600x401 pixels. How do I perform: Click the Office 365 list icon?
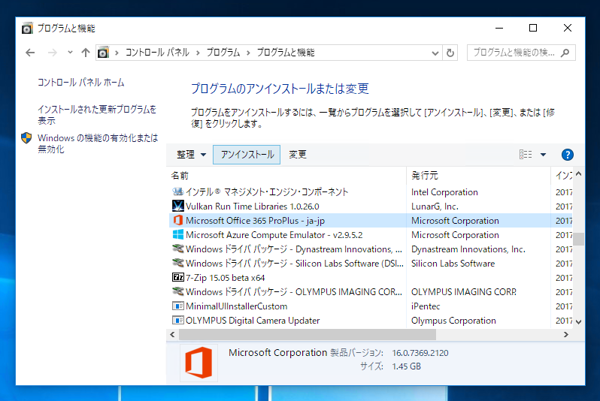(178, 220)
